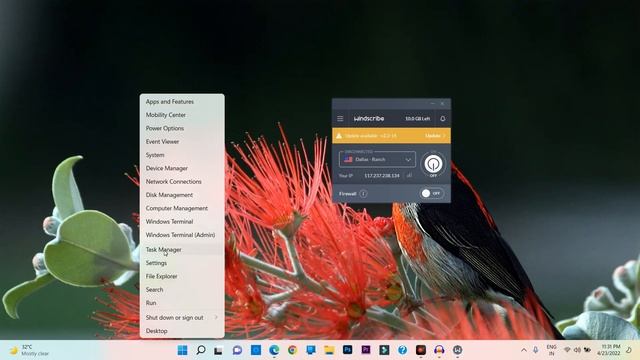Open the clock and date flyout

(609, 350)
